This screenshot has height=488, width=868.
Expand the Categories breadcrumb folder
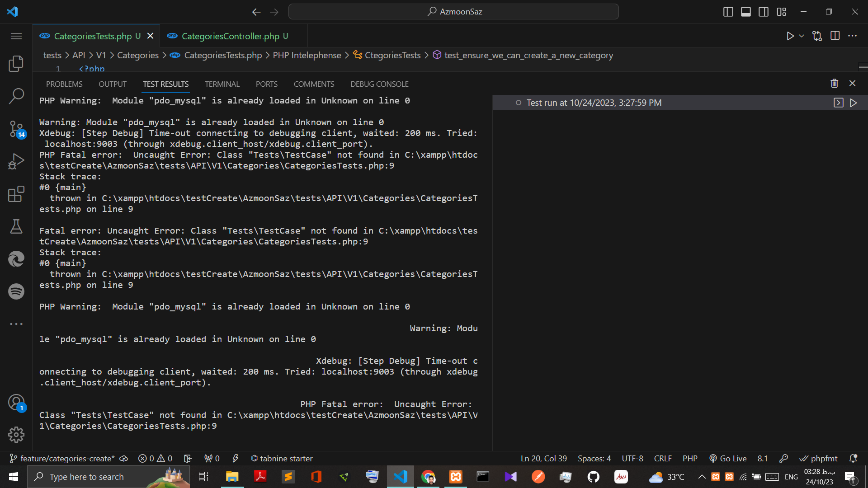tap(138, 55)
